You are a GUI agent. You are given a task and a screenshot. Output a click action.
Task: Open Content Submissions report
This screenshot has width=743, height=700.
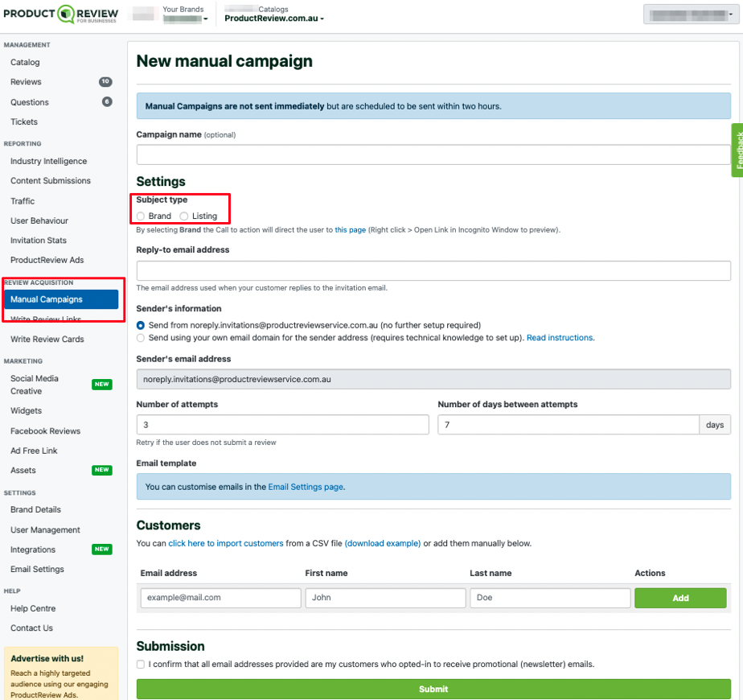[x=51, y=181]
